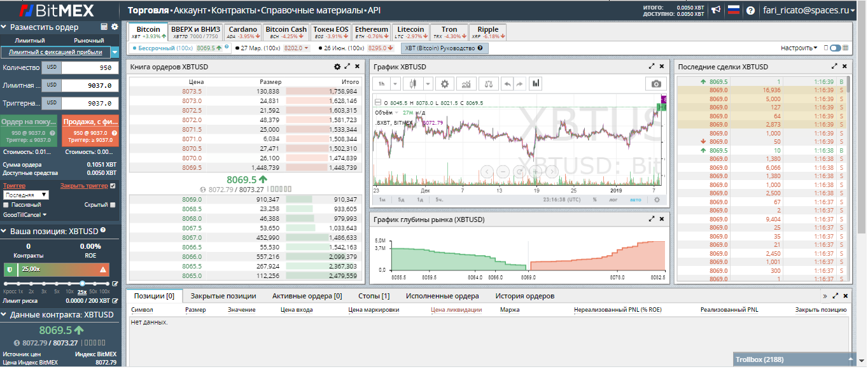
Task: Open История ордеров tab
Action: [x=525, y=296]
